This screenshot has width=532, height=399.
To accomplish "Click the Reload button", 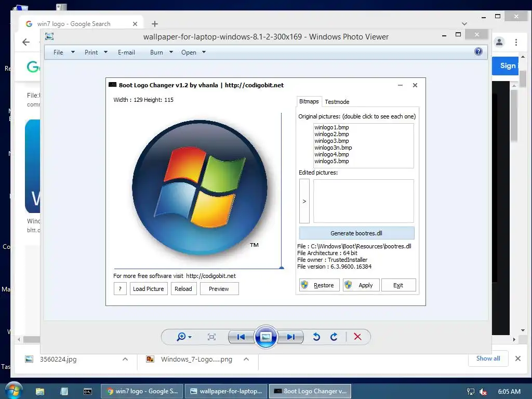I will [x=183, y=289].
